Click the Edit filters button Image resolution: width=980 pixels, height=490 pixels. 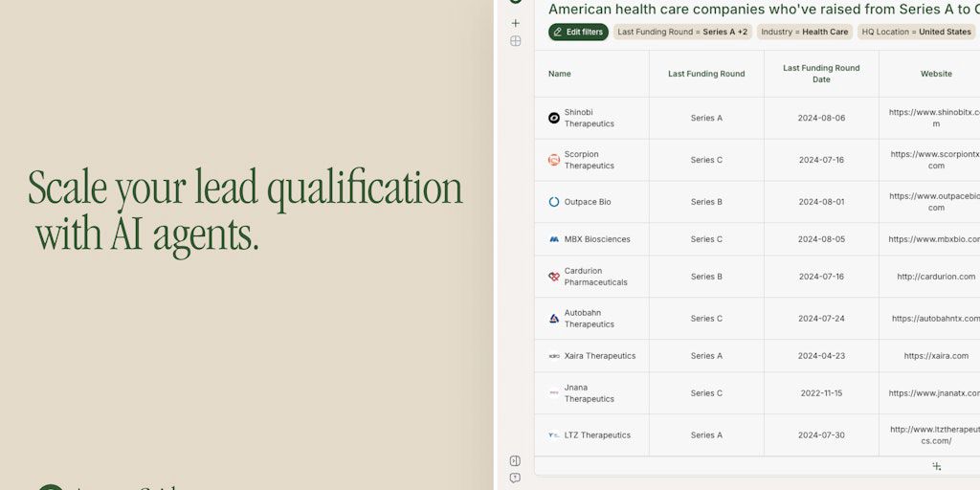[x=578, y=32]
